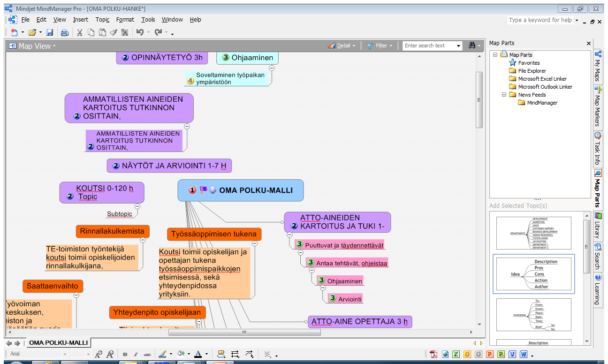
Task: Select the Favorites tree item
Action: [529, 63]
